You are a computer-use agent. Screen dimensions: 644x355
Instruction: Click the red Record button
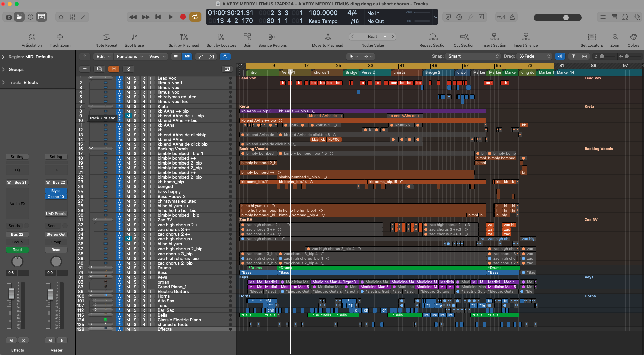[183, 17]
